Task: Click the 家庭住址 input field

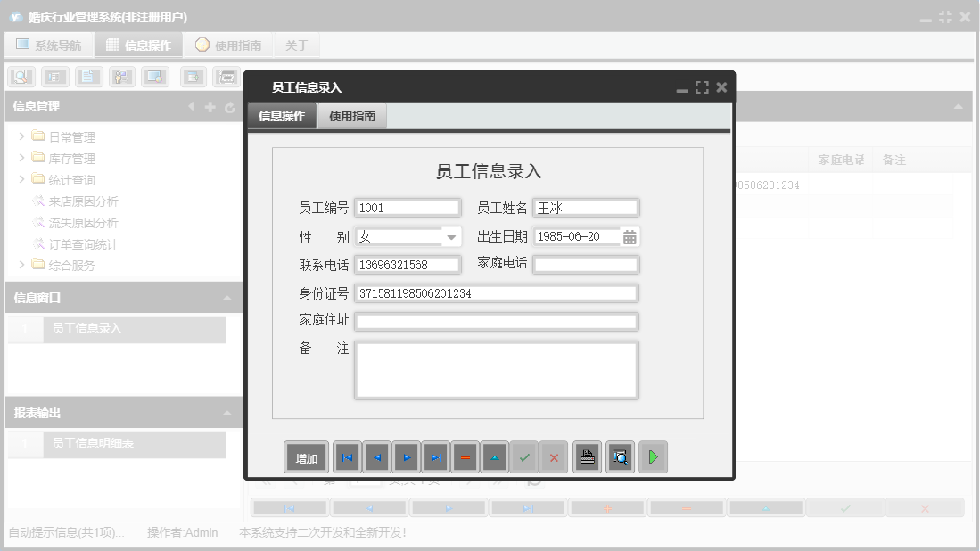Action: [496, 321]
